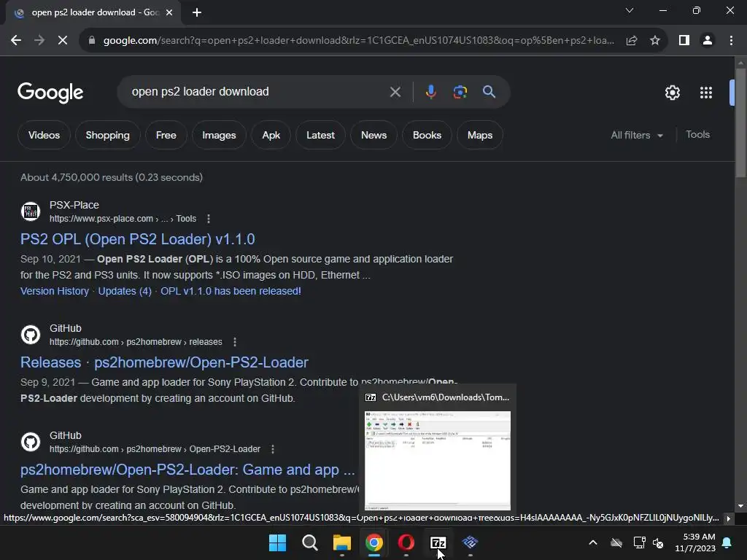This screenshot has height=560, width=747.
Task: Expand the All filters dropdown
Action: 637,135
